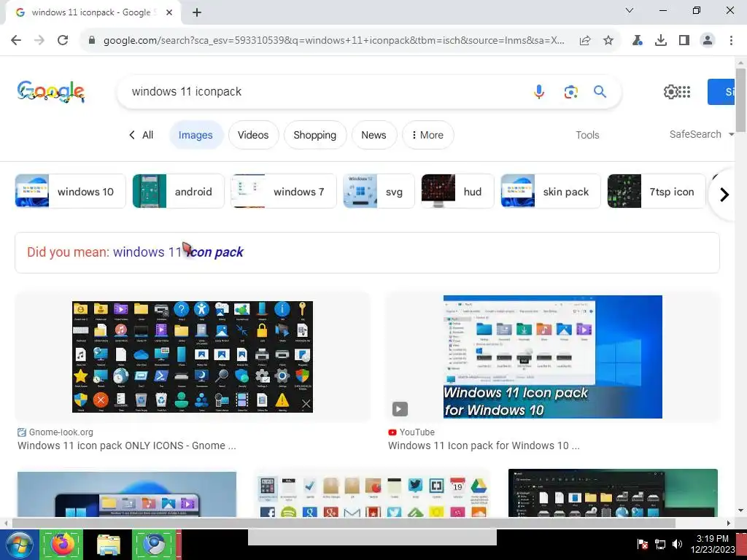Open the Tools filter options
The width and height of the screenshot is (747, 560).
tap(587, 135)
